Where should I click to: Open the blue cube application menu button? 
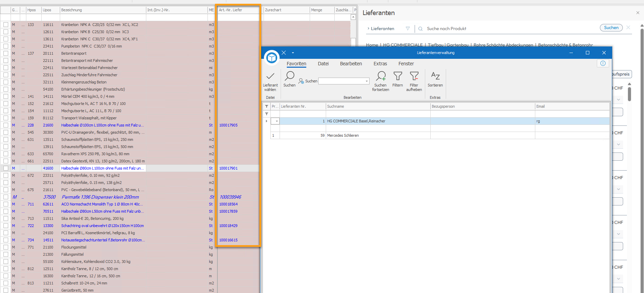[272, 58]
